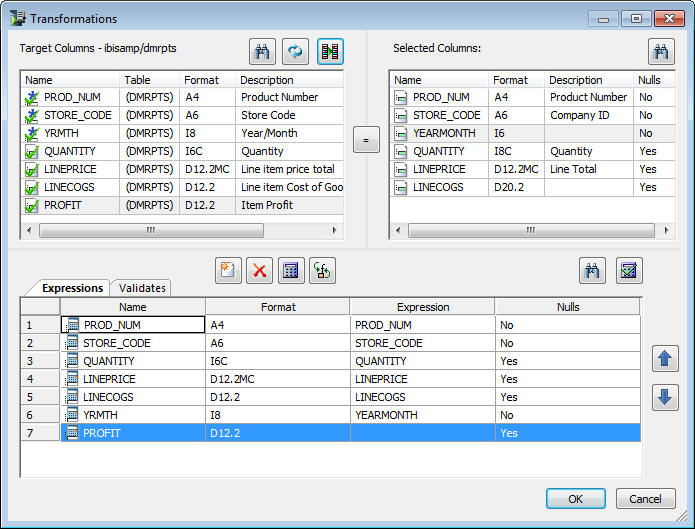Click the equals map button between the lists

(x=366, y=140)
